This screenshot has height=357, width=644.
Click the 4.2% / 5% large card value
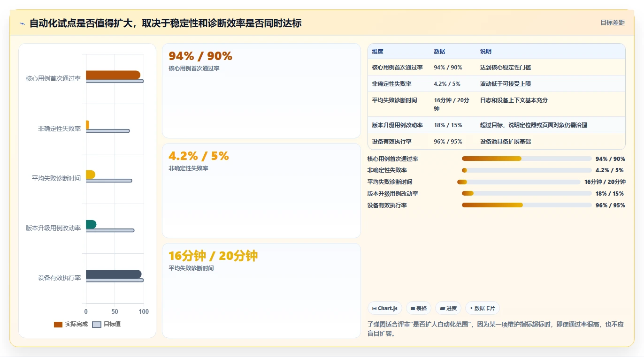click(199, 156)
